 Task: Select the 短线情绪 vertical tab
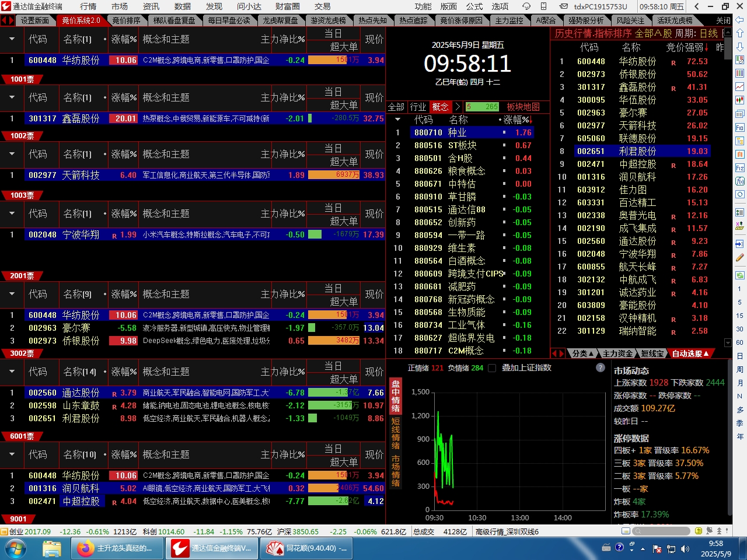(x=396, y=433)
